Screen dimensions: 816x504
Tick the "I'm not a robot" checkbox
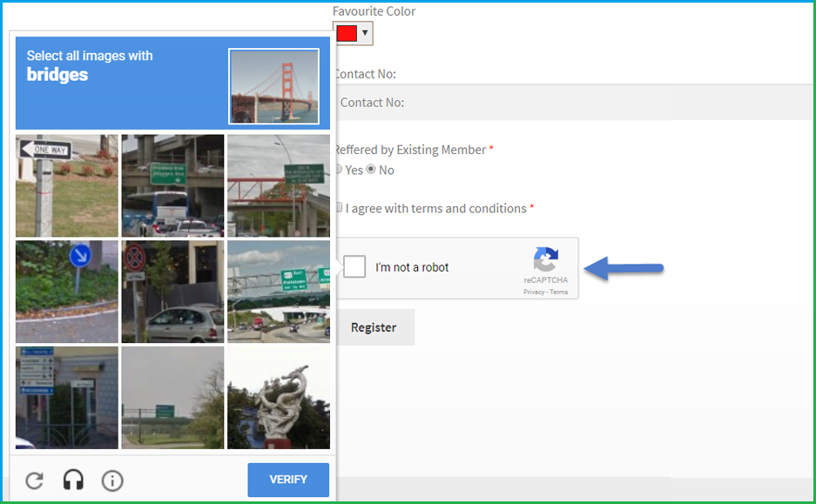tap(354, 267)
